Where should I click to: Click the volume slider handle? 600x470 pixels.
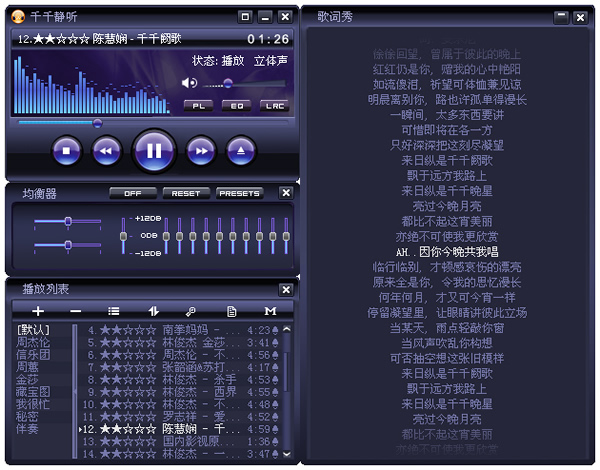coord(227,83)
